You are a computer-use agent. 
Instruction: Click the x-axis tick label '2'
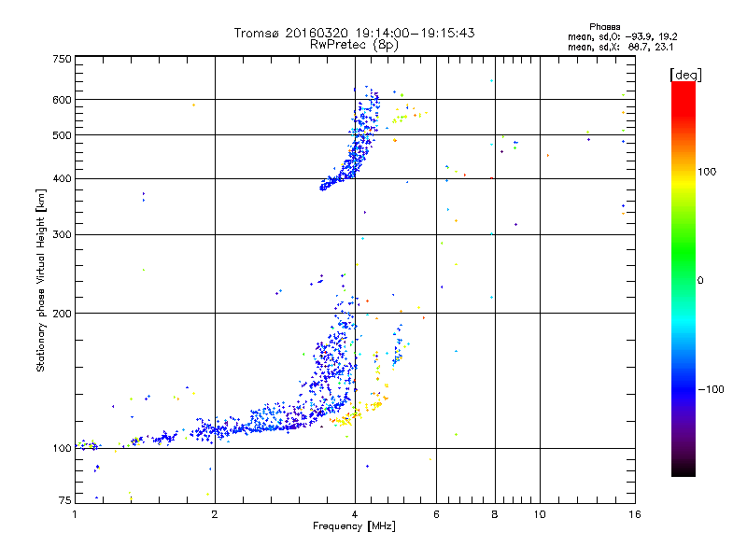[x=215, y=514]
